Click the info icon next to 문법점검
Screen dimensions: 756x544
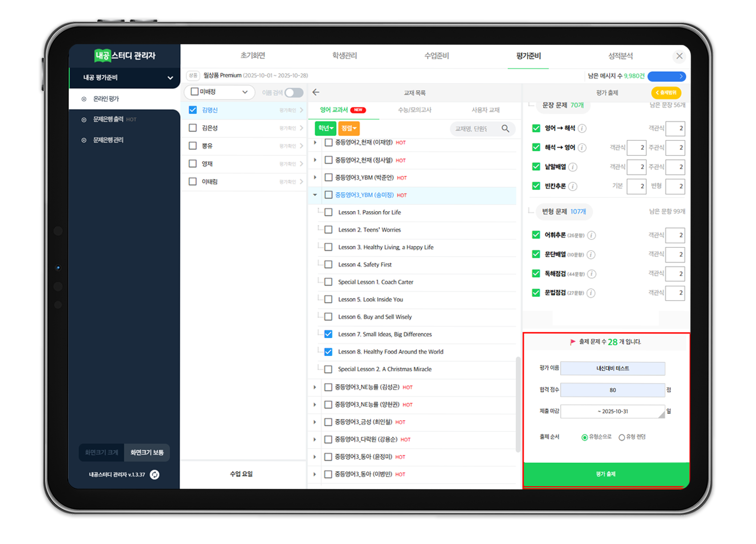tap(591, 293)
